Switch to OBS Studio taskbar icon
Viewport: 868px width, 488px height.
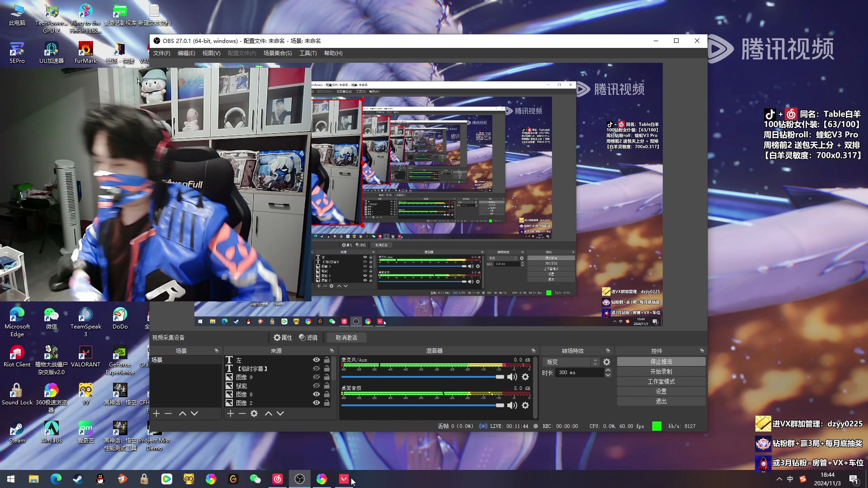[300, 479]
